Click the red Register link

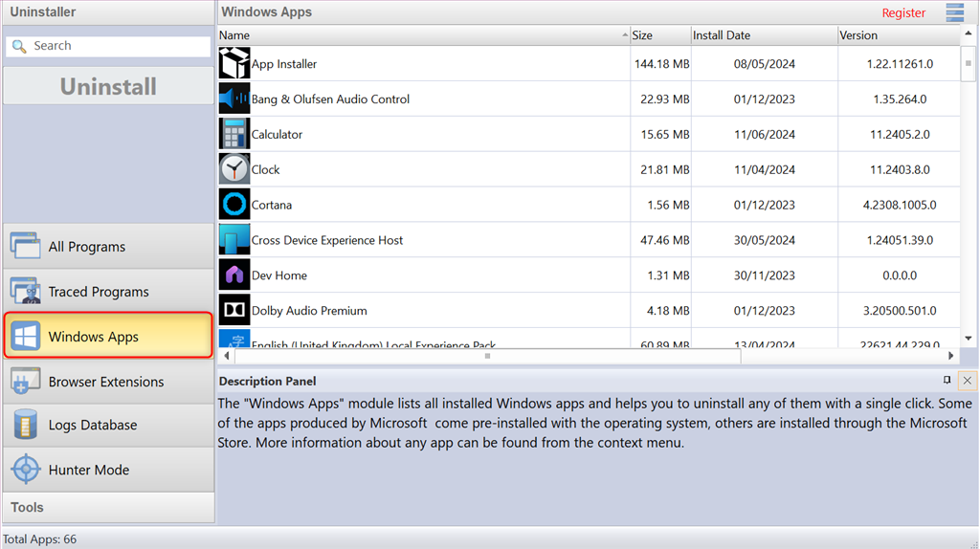point(903,12)
